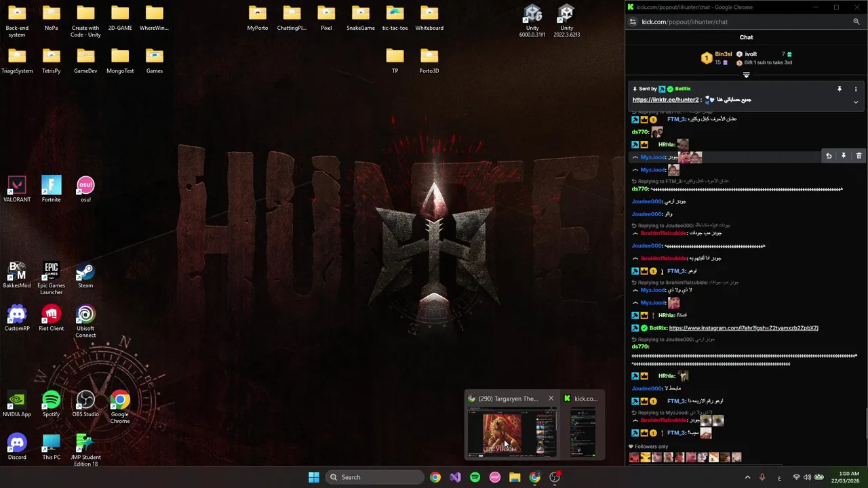Click the taskbar Search box
This screenshot has width=868, height=488.
[x=374, y=477]
